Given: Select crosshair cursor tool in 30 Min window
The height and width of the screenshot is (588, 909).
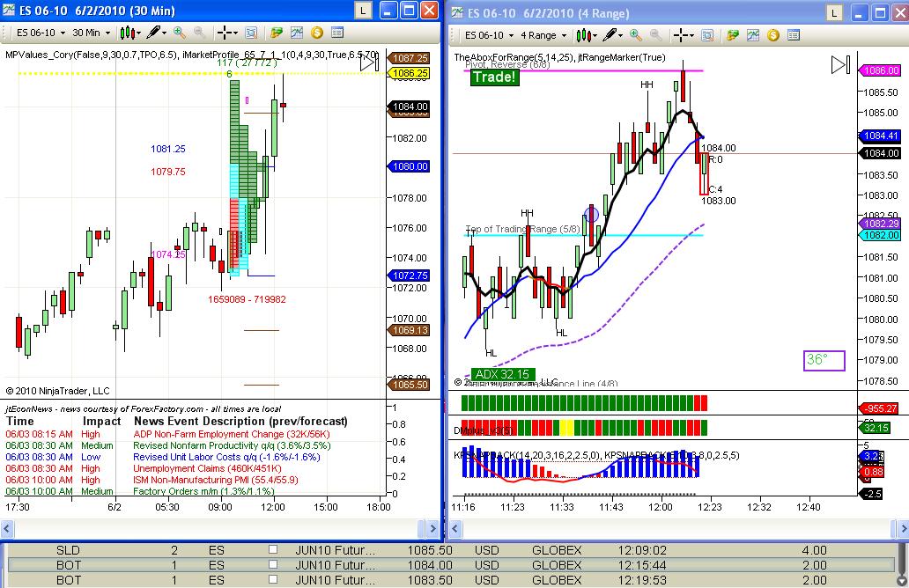Looking at the screenshot, I should pyautogui.click(x=225, y=33).
